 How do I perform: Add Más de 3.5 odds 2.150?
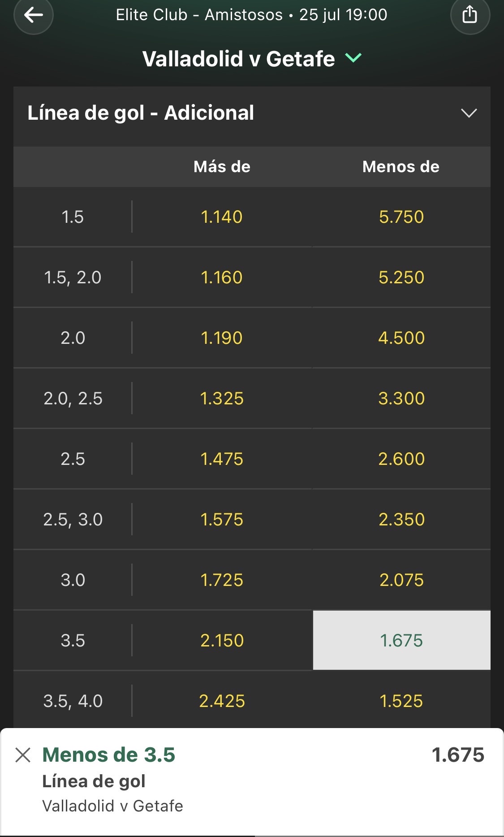click(222, 641)
